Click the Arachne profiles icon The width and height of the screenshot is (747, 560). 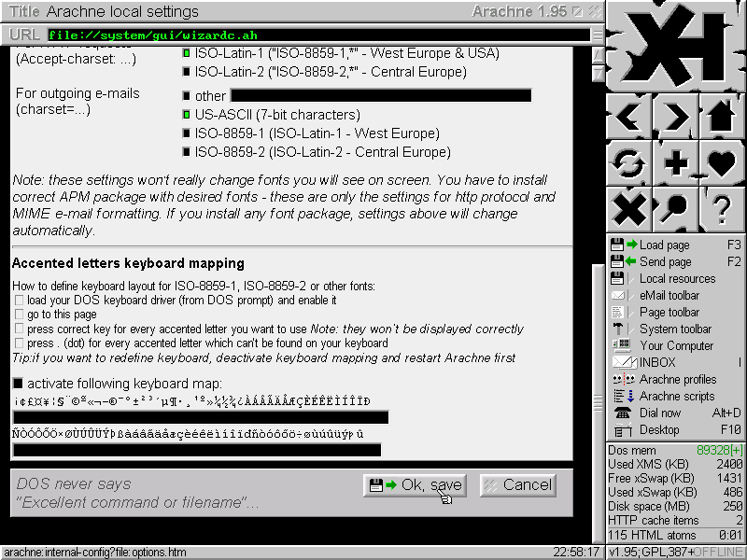click(623, 379)
